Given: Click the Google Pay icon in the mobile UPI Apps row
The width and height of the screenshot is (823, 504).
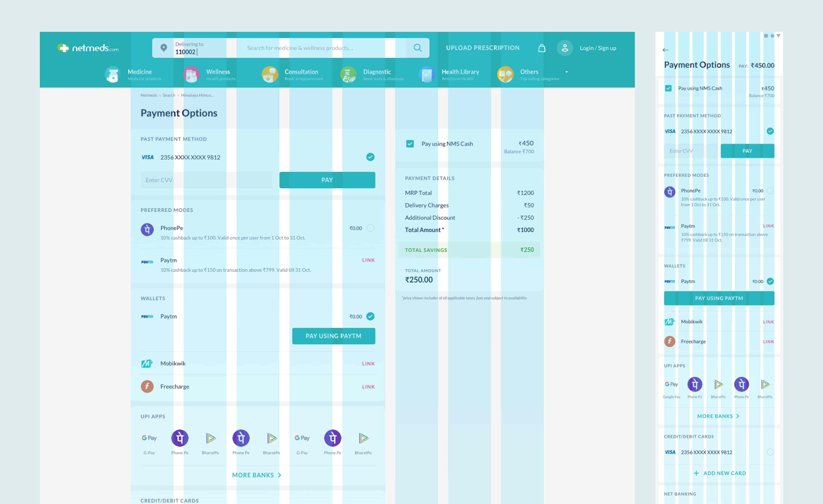Looking at the screenshot, I should 671,384.
